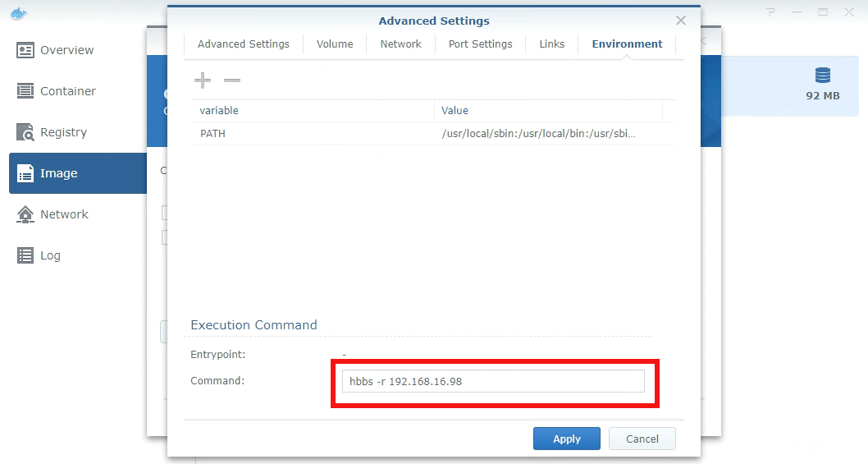Click the Cancel button

(x=642, y=439)
